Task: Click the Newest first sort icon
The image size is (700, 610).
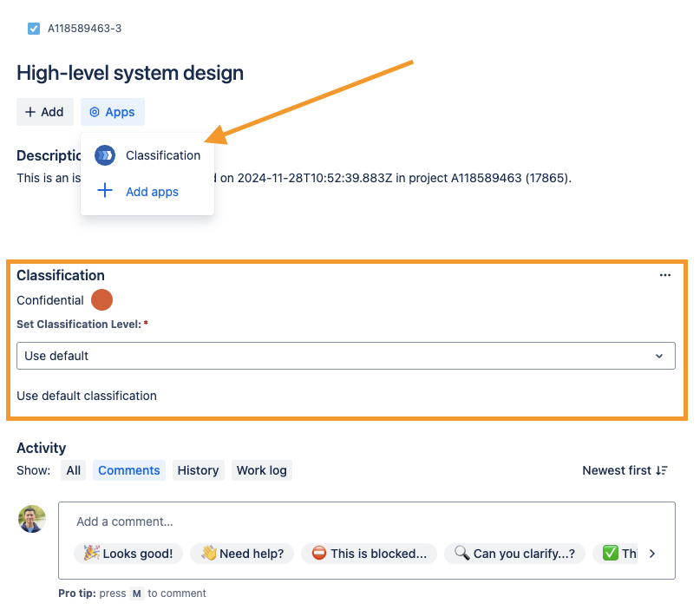Action: point(662,470)
